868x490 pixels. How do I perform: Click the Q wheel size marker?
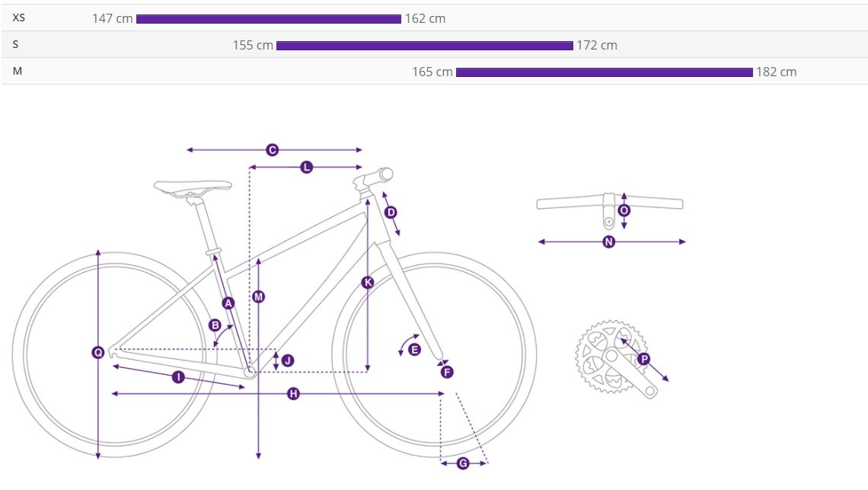tap(98, 352)
